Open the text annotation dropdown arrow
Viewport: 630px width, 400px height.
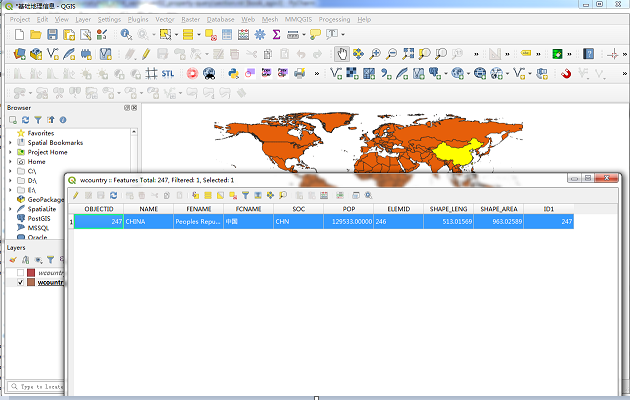343,35
